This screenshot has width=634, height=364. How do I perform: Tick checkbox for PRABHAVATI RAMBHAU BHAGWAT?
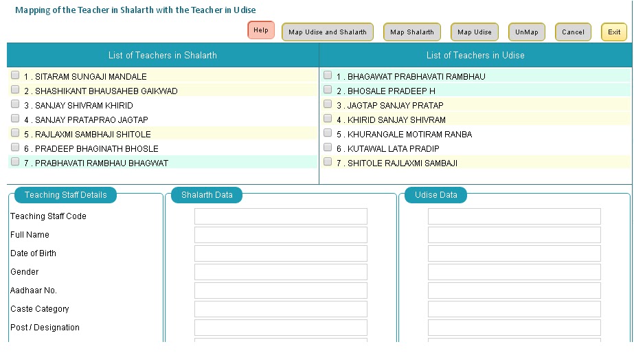click(15, 162)
